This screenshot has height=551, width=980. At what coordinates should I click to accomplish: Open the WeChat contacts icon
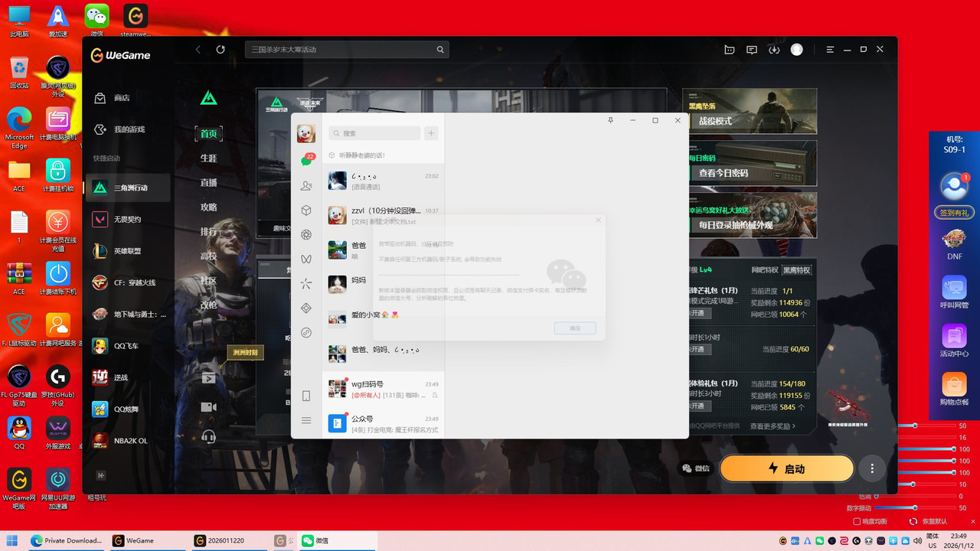[306, 186]
